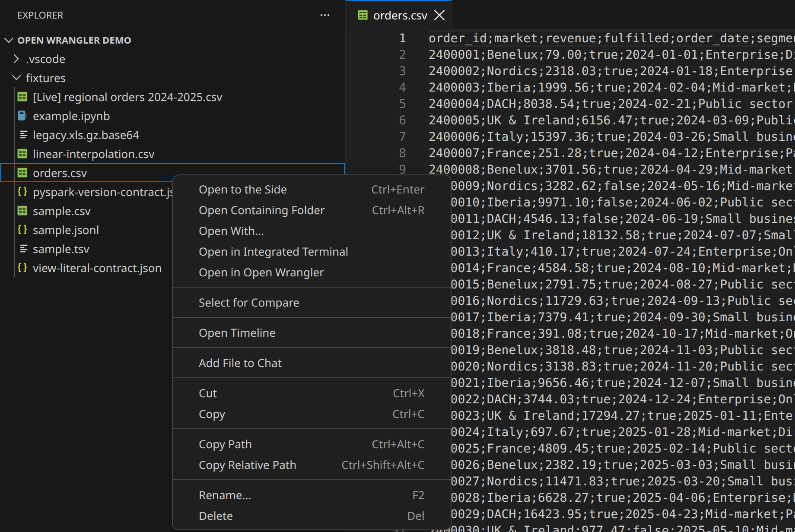Click the CSV icon of linear-interpolation.csv

pyautogui.click(x=22, y=154)
